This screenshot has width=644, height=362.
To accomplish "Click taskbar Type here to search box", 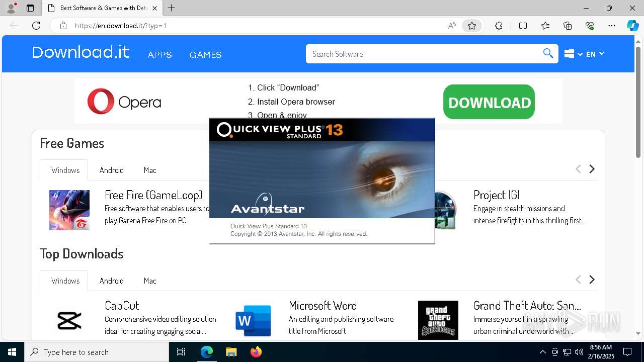I will point(97,352).
